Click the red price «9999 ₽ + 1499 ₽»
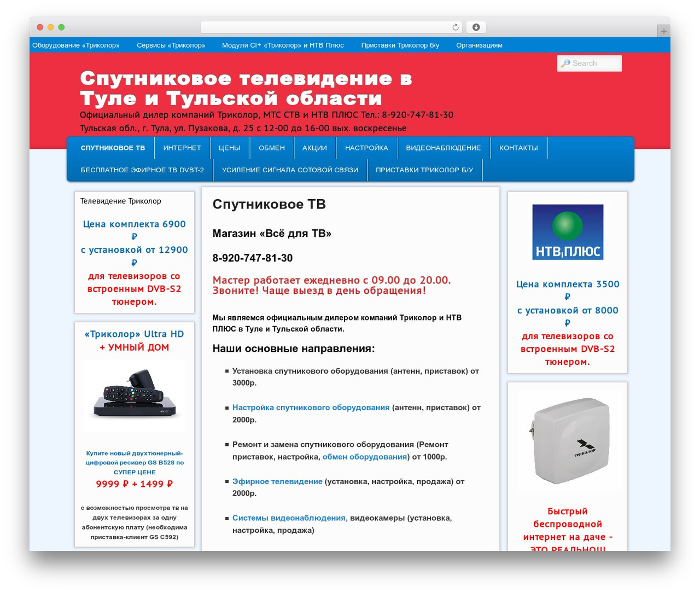The height and width of the screenshot is (593, 700). 135,484
